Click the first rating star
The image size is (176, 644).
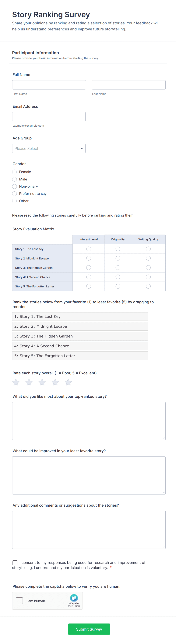(16, 382)
